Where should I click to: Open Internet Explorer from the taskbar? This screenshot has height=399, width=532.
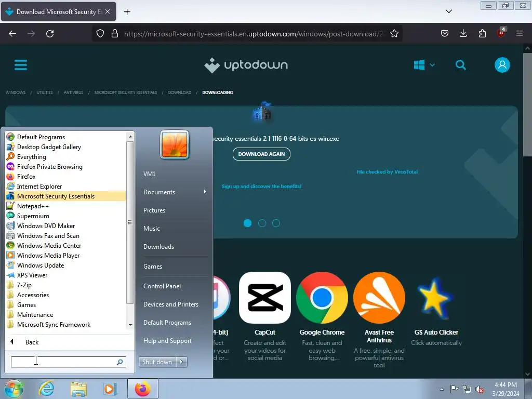coord(46,389)
